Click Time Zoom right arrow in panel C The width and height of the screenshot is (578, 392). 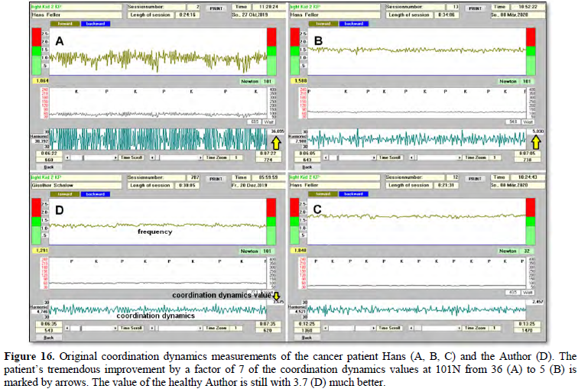(459, 328)
